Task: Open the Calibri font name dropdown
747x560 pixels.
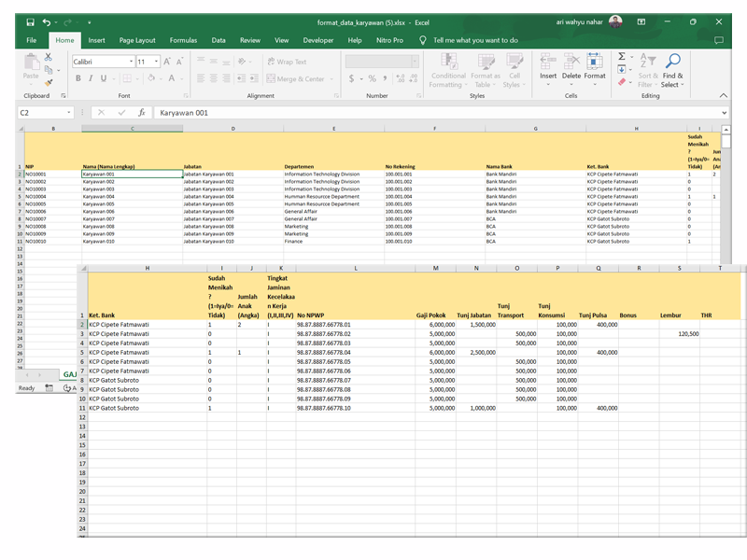Action: 131,62
